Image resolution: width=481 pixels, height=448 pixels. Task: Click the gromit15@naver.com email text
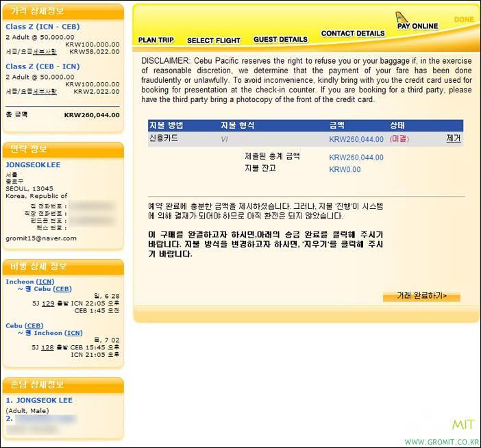point(41,238)
